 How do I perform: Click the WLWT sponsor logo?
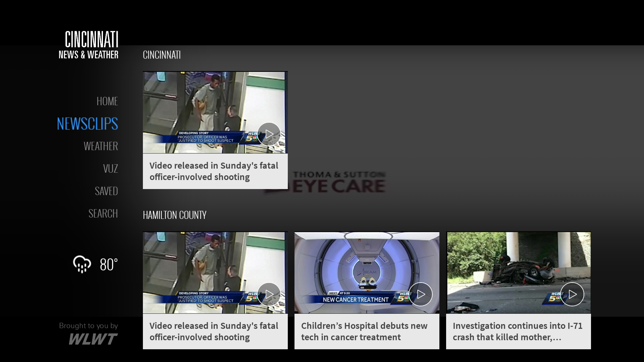pos(93,339)
